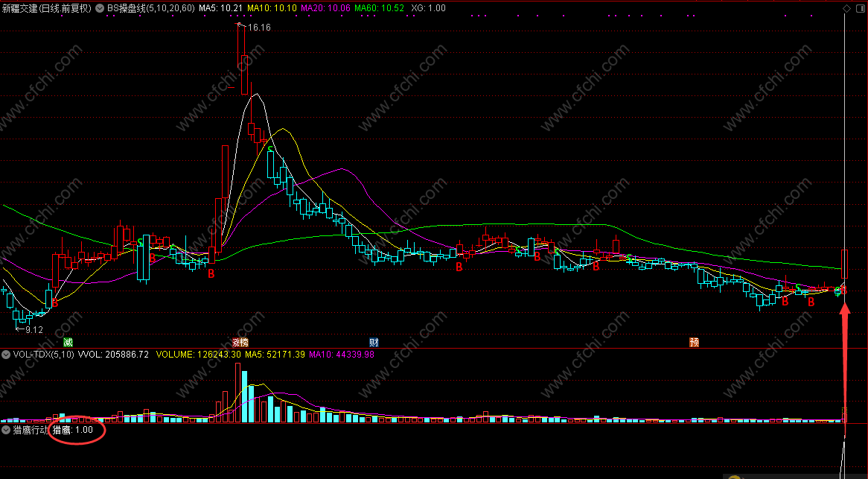Expand the VOL-TDX indicator dropdown arrow

(5, 355)
